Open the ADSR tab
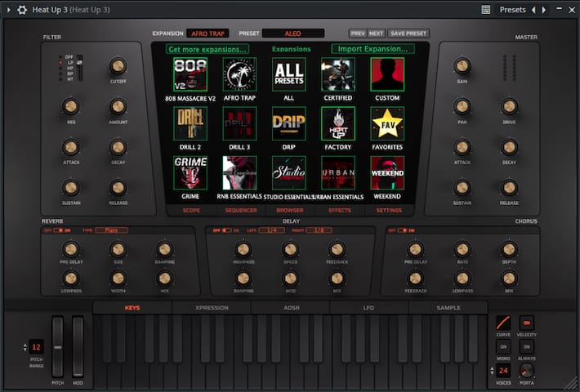580x392 pixels. click(x=291, y=308)
